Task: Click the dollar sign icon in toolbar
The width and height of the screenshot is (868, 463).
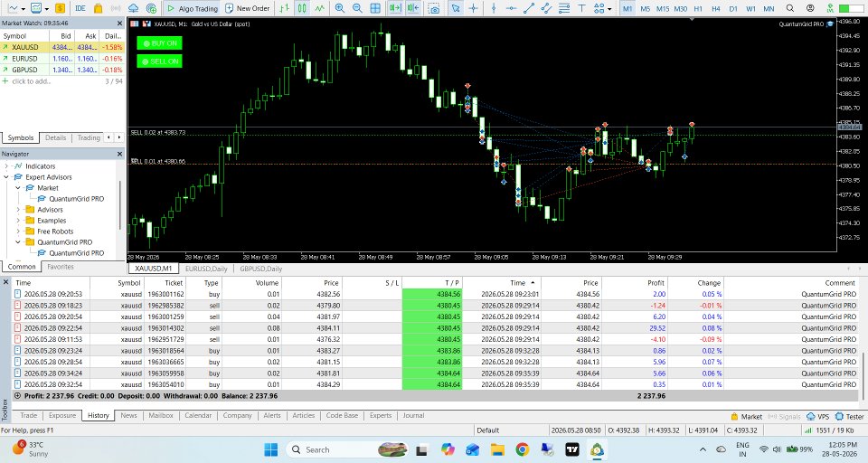Action: 60,8
